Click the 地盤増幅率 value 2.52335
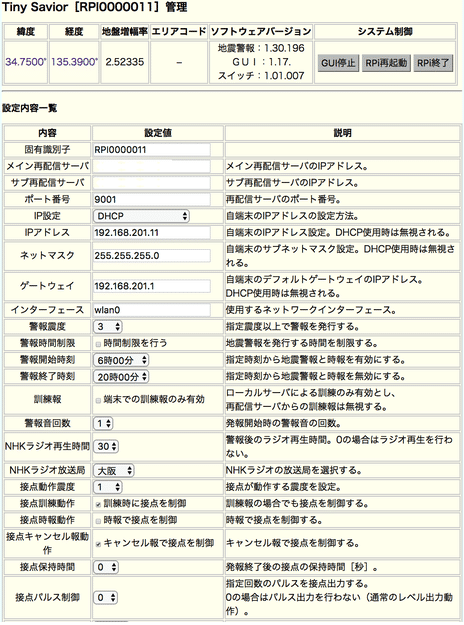The width and height of the screenshot is (464, 625). tap(124, 62)
